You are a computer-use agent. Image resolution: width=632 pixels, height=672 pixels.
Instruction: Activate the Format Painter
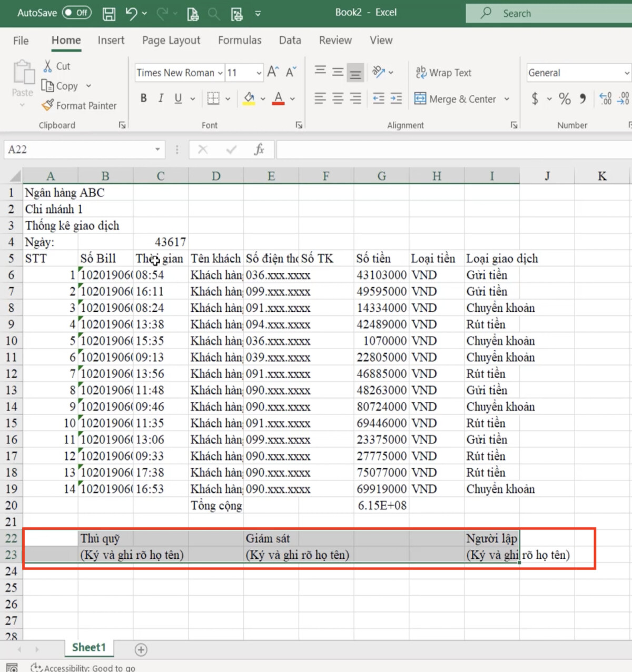(x=80, y=106)
